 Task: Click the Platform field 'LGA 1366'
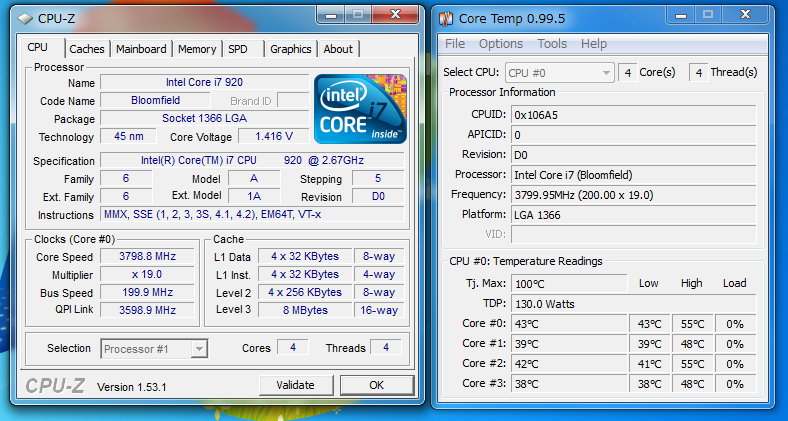tap(634, 215)
